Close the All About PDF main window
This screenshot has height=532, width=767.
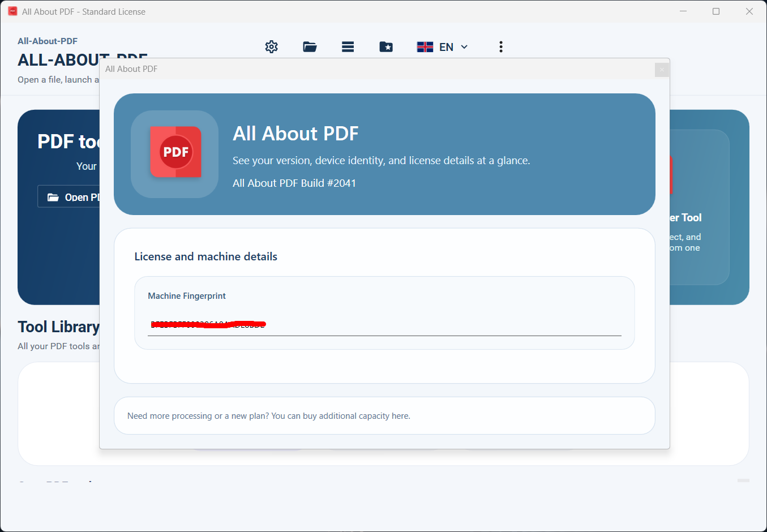[749, 11]
